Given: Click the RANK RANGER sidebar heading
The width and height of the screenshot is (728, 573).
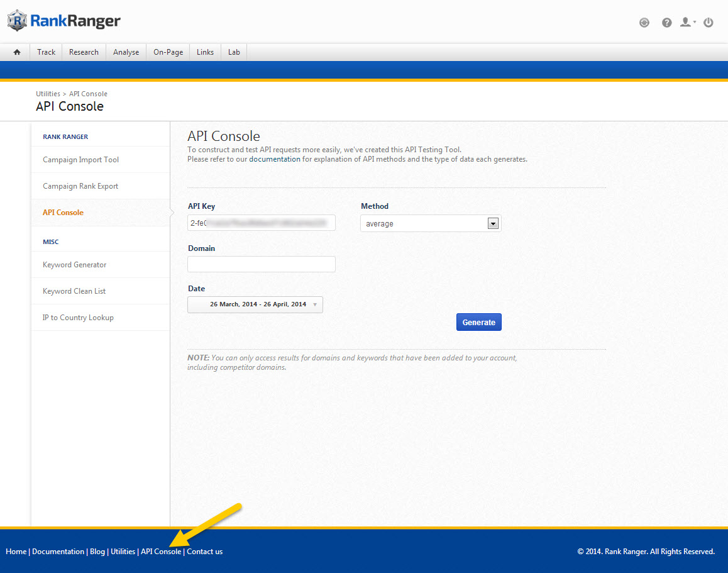Looking at the screenshot, I should click(65, 137).
